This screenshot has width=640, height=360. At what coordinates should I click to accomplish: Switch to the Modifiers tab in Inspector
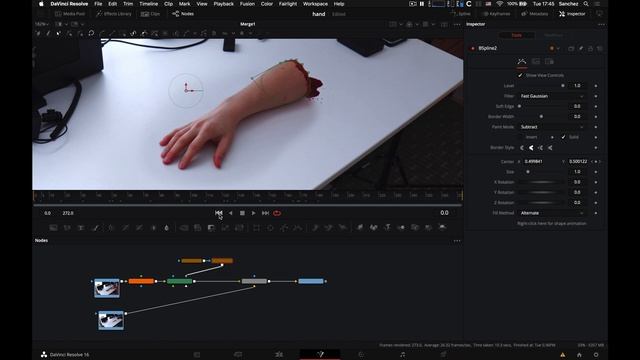pyautogui.click(x=553, y=36)
